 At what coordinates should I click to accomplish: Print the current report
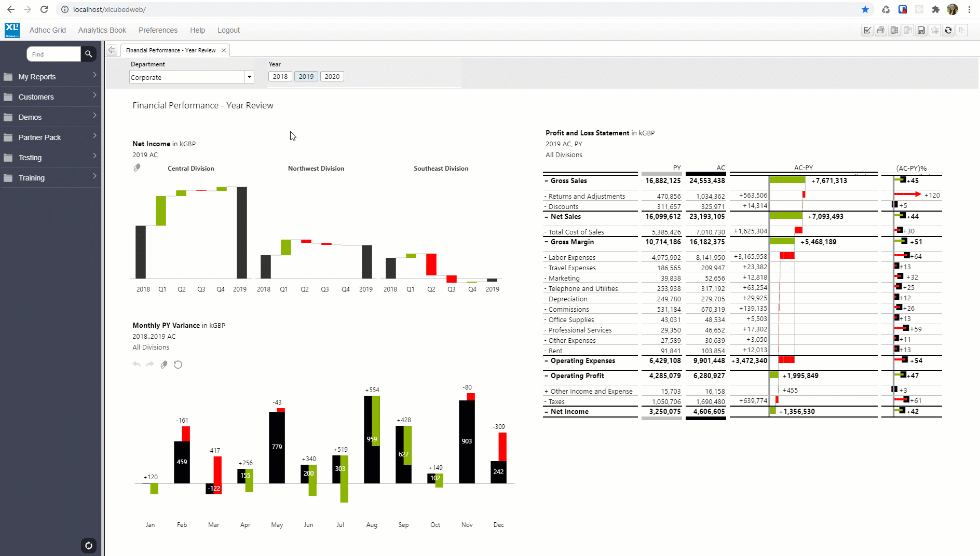point(880,30)
